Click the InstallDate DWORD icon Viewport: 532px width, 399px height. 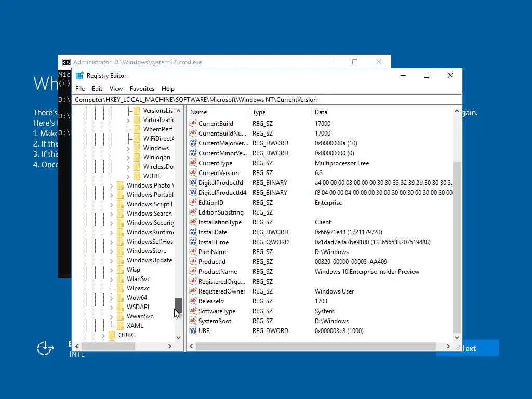point(193,232)
